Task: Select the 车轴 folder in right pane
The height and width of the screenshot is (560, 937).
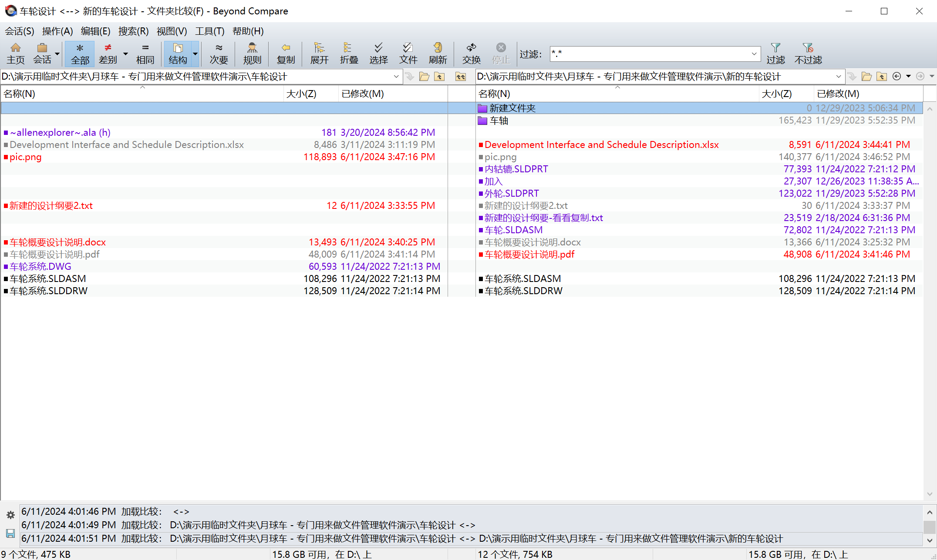Action: pos(499,121)
